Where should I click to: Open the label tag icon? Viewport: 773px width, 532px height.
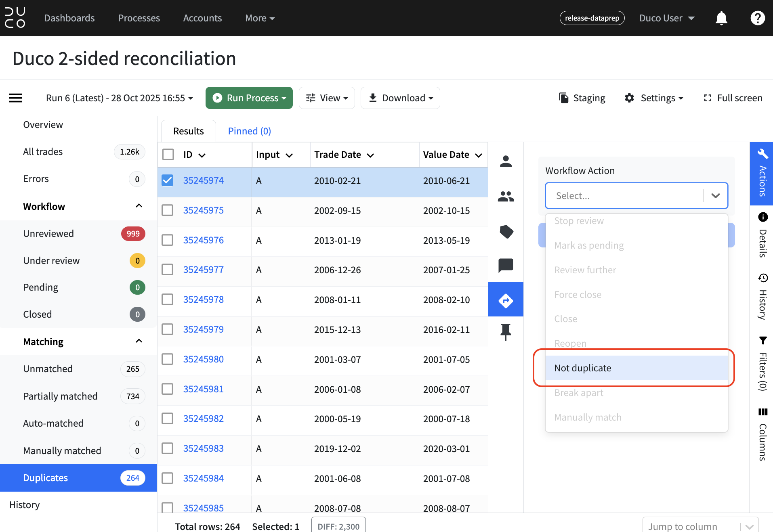[506, 232]
